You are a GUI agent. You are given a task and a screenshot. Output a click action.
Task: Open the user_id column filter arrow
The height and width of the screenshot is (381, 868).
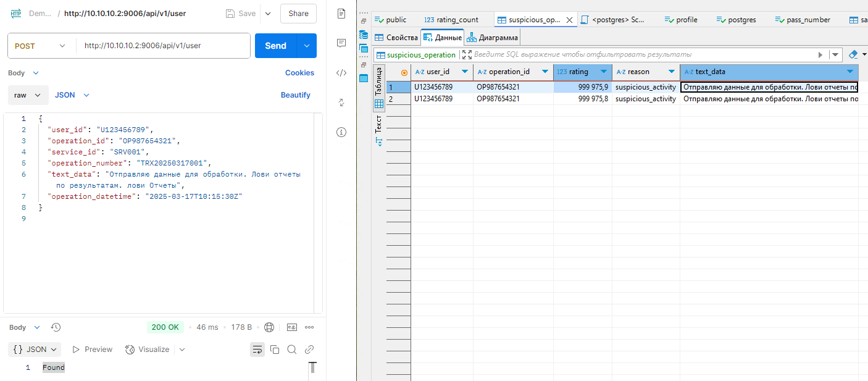tap(464, 72)
